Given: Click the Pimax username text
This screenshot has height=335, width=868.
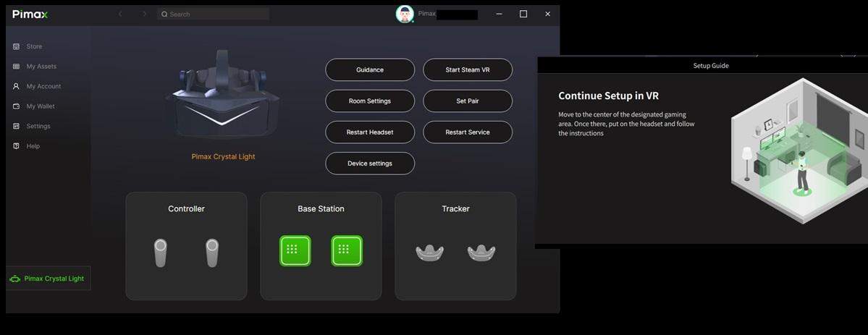Looking at the screenshot, I should tap(427, 14).
